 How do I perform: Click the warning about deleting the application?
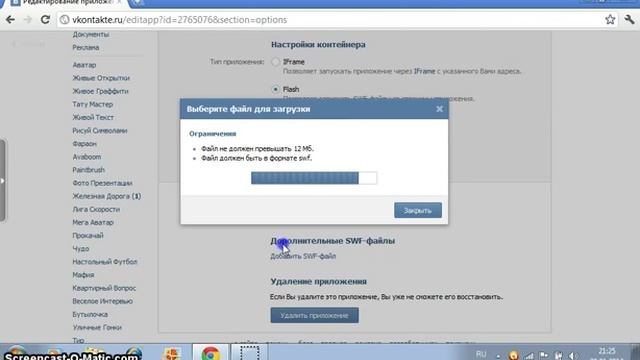(x=386, y=297)
